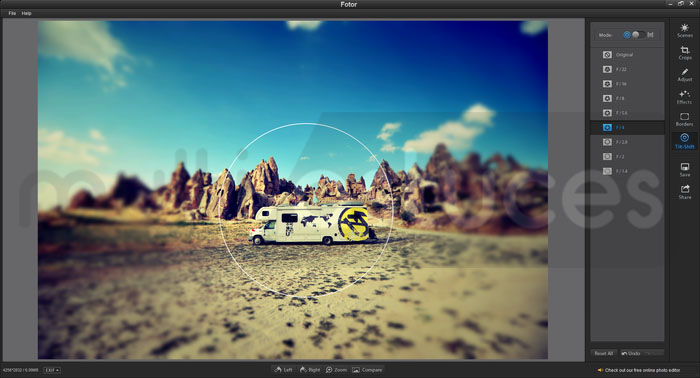Select the Tilt-Shift tool
This screenshot has width=700, height=378.
point(684,141)
